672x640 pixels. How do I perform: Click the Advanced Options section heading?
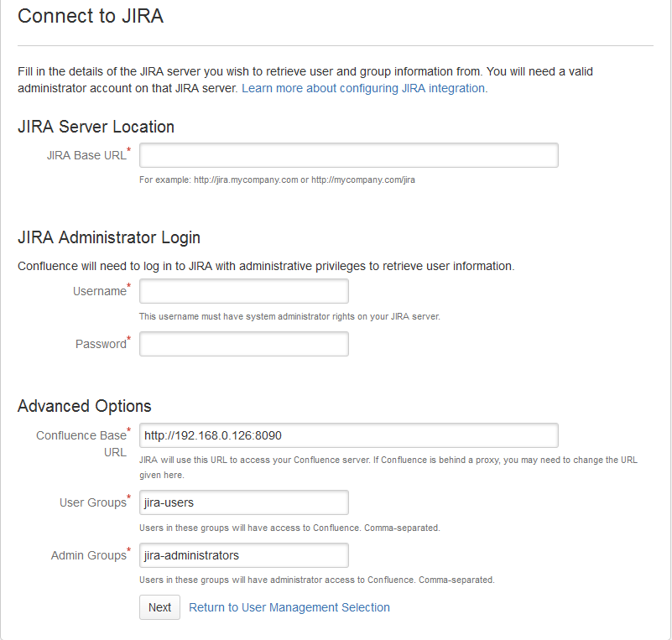pos(85,406)
